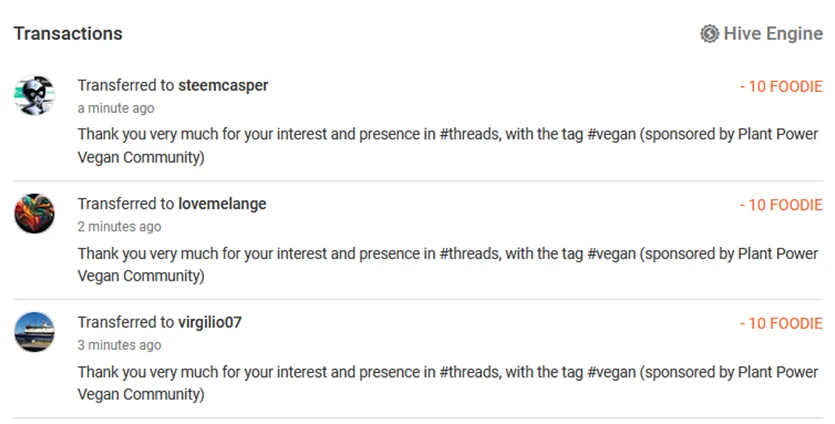Image resolution: width=835 pixels, height=424 pixels.
Task: Click the -10 FOODIE amount for virgilio07
Action: 781,323
